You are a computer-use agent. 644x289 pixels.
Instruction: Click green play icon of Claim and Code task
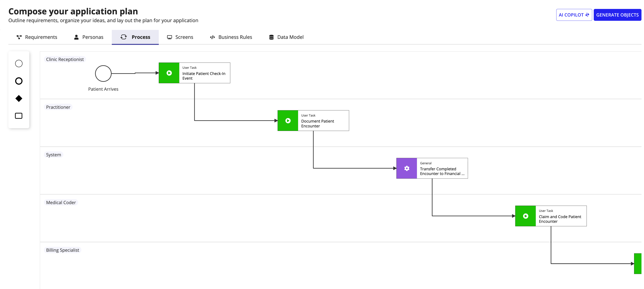pyautogui.click(x=526, y=216)
